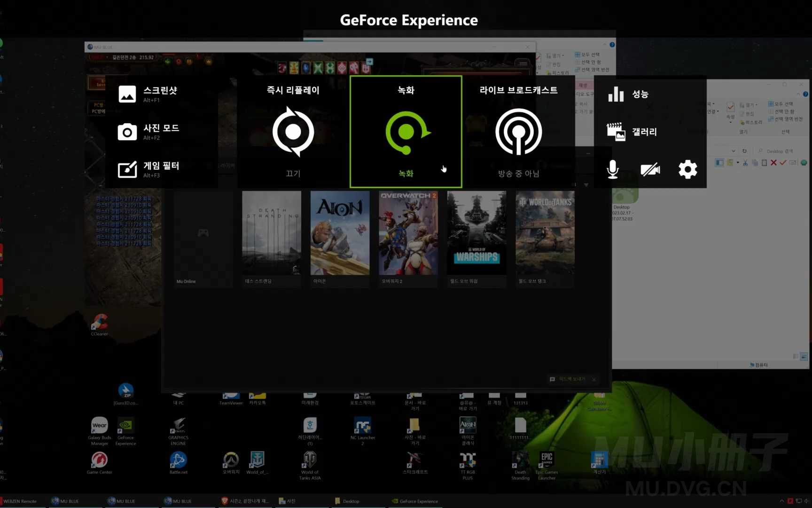Open Death Stranding desktop shortcut
The height and width of the screenshot is (508, 812).
(x=520, y=466)
